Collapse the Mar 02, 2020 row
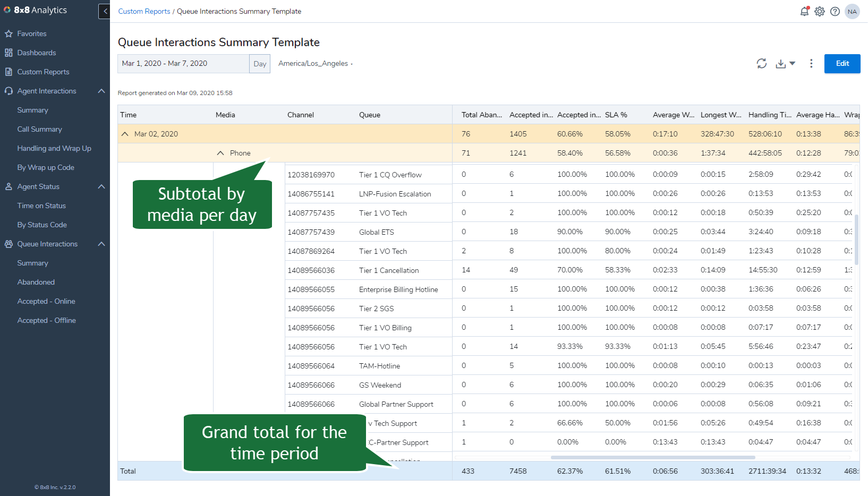 (125, 134)
